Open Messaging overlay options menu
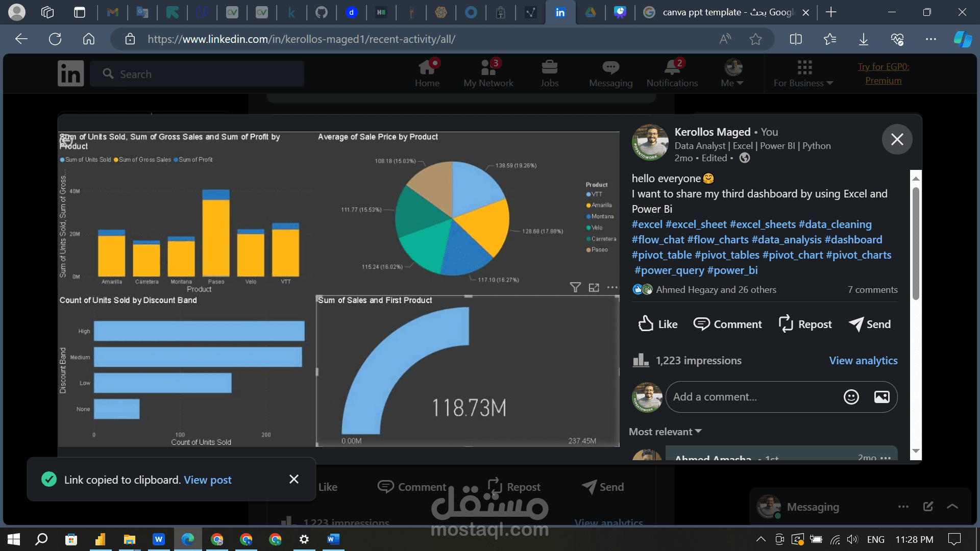This screenshot has height=551, width=980. coord(903,507)
